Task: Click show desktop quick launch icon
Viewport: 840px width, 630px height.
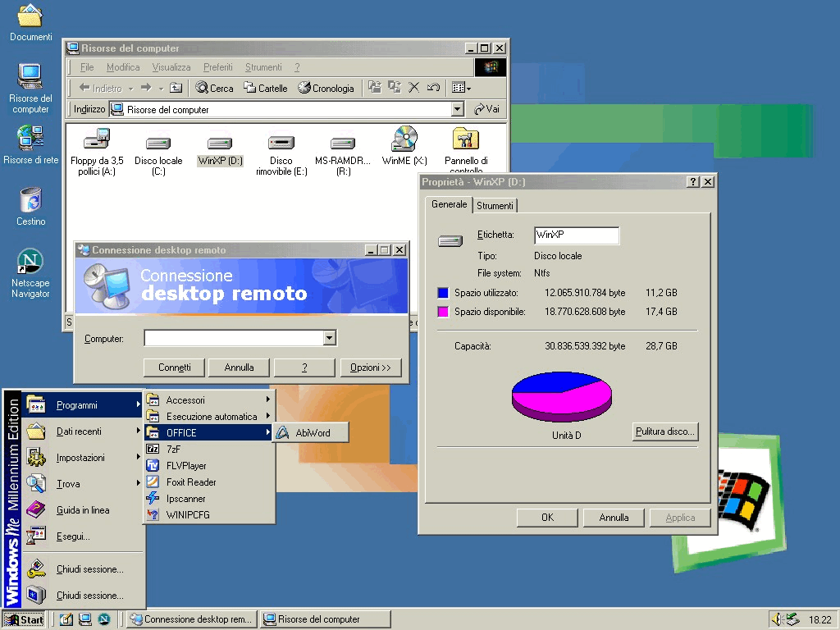Action: pos(66,619)
